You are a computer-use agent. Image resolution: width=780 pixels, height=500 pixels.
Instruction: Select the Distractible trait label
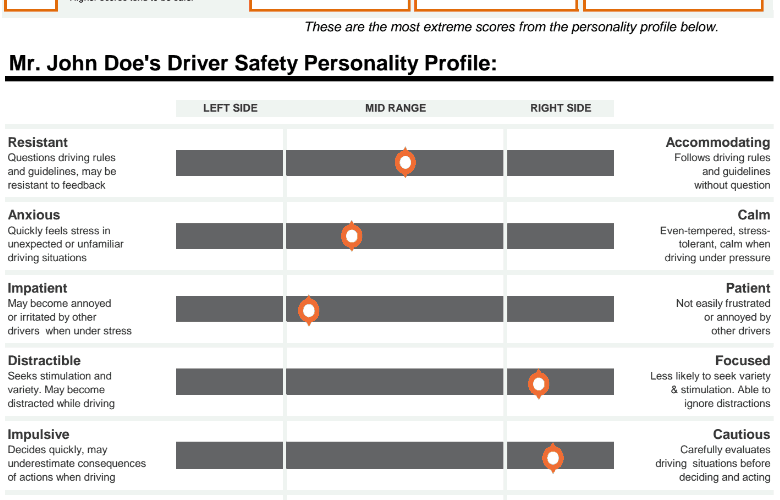tap(44, 361)
